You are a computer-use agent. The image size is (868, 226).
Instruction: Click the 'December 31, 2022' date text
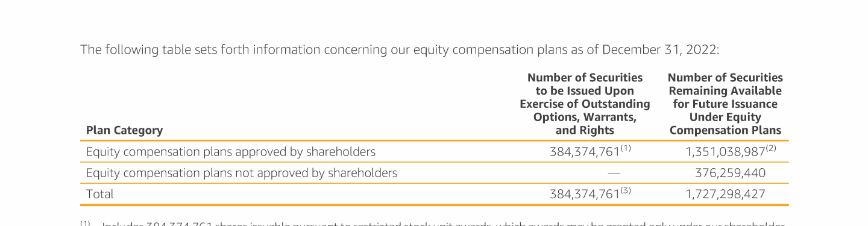pyautogui.click(x=659, y=49)
